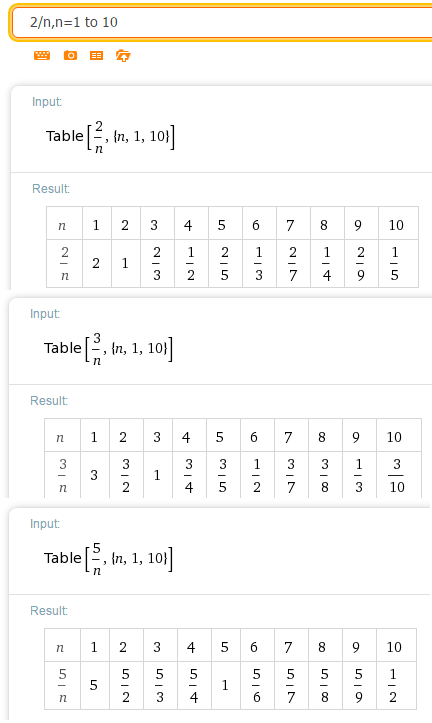
Task: Click the 5/n row header cell
Action: click(x=63, y=685)
